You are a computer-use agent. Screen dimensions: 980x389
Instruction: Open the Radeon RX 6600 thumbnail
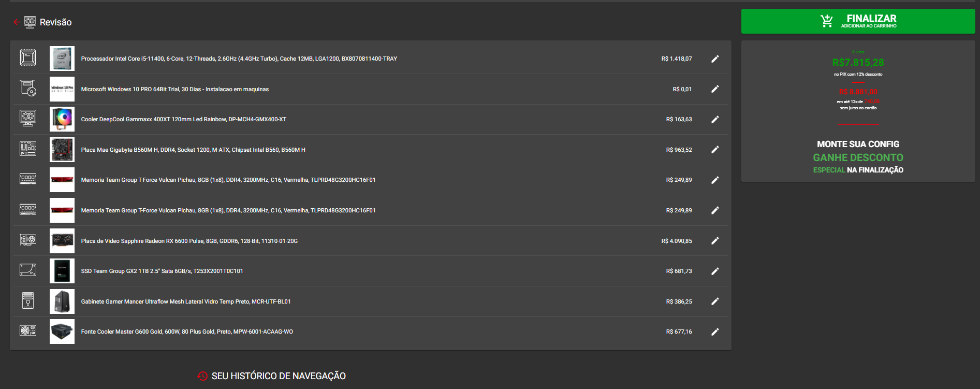tap(62, 241)
